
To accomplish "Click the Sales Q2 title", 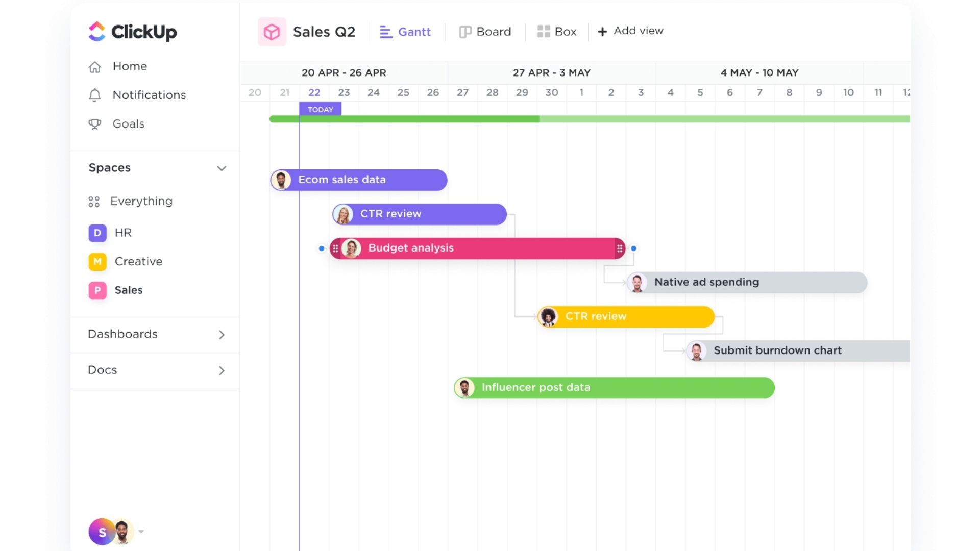I will (324, 32).
